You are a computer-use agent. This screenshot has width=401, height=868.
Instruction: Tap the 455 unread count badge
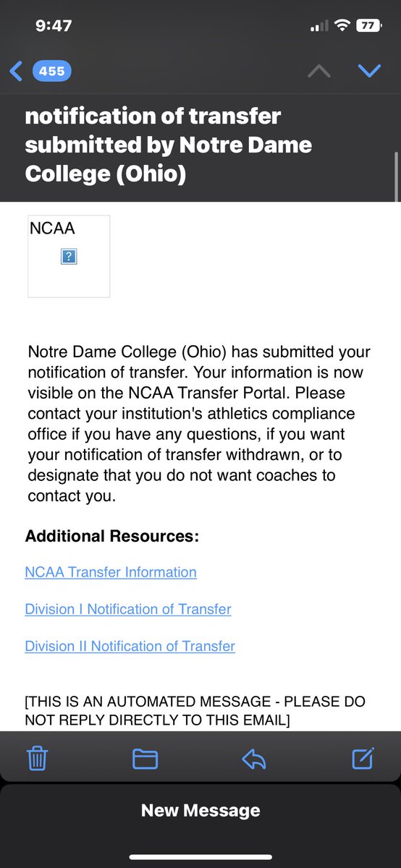51,71
